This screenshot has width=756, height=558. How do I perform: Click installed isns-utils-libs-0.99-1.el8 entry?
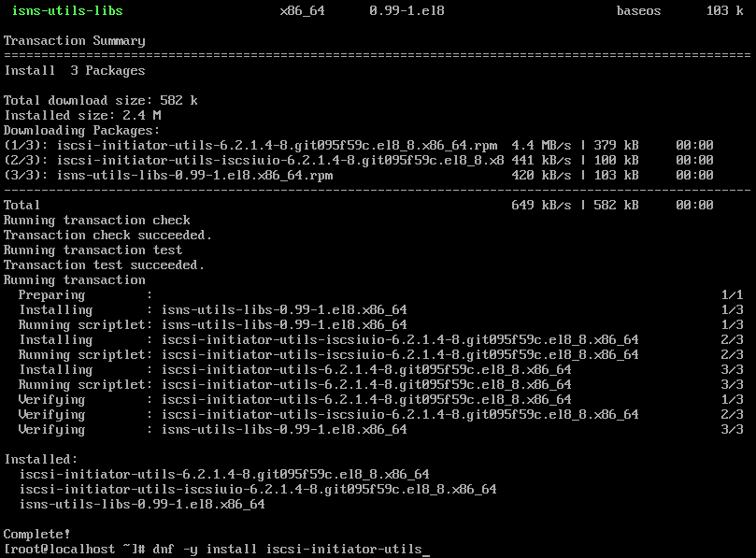pyautogui.click(x=142, y=504)
